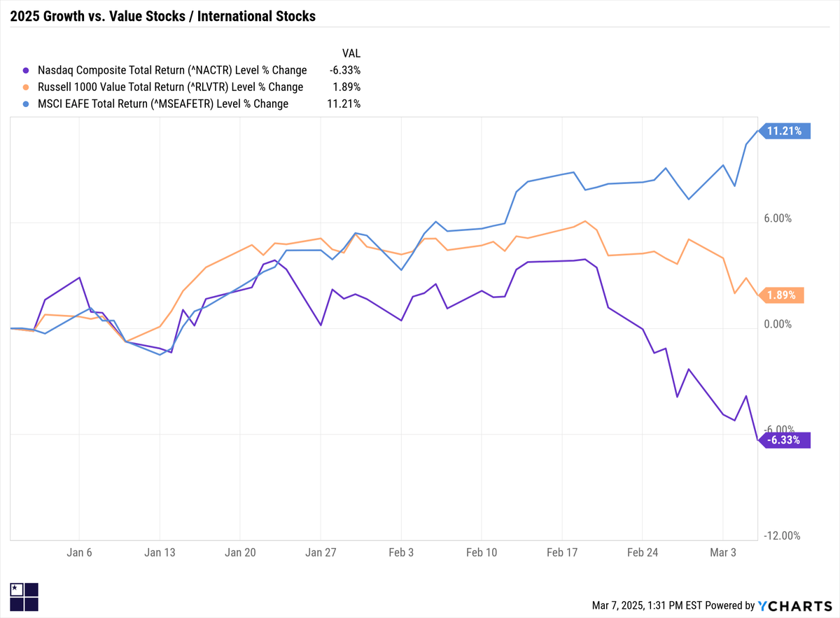Image resolution: width=840 pixels, height=618 pixels.
Task: Click the Feb 17 date axis label
Action: pyautogui.click(x=562, y=552)
